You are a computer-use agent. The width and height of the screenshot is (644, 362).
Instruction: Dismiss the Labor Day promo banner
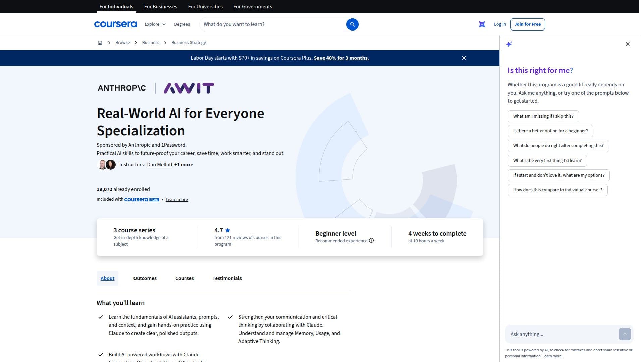click(464, 58)
